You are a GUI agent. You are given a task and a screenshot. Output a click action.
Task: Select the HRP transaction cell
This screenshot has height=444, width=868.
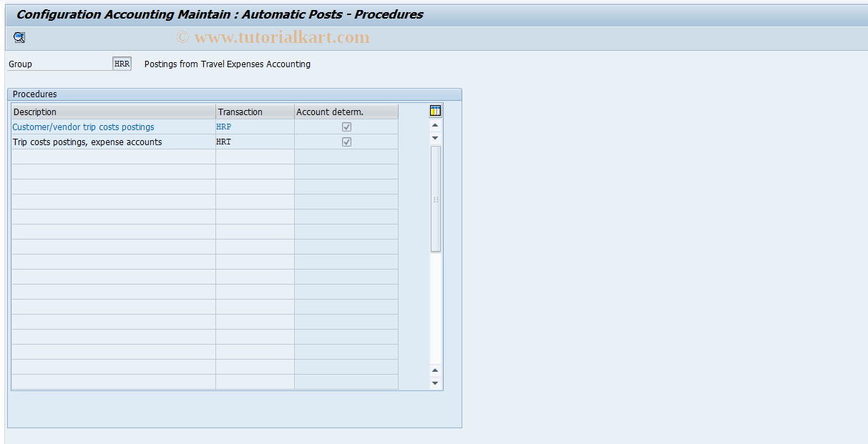coord(255,127)
